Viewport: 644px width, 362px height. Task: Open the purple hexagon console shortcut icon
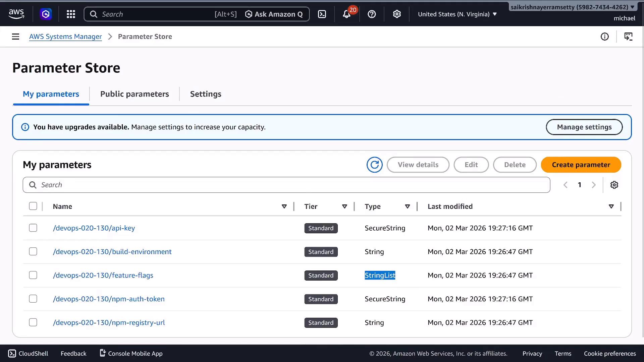46,14
